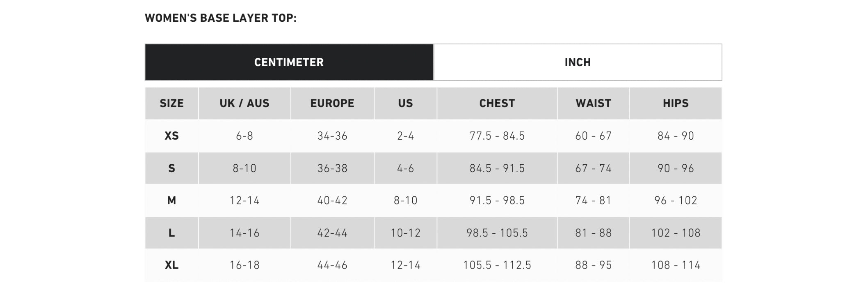The width and height of the screenshot is (868, 290).
Task: Select the L size row label
Action: (x=171, y=233)
